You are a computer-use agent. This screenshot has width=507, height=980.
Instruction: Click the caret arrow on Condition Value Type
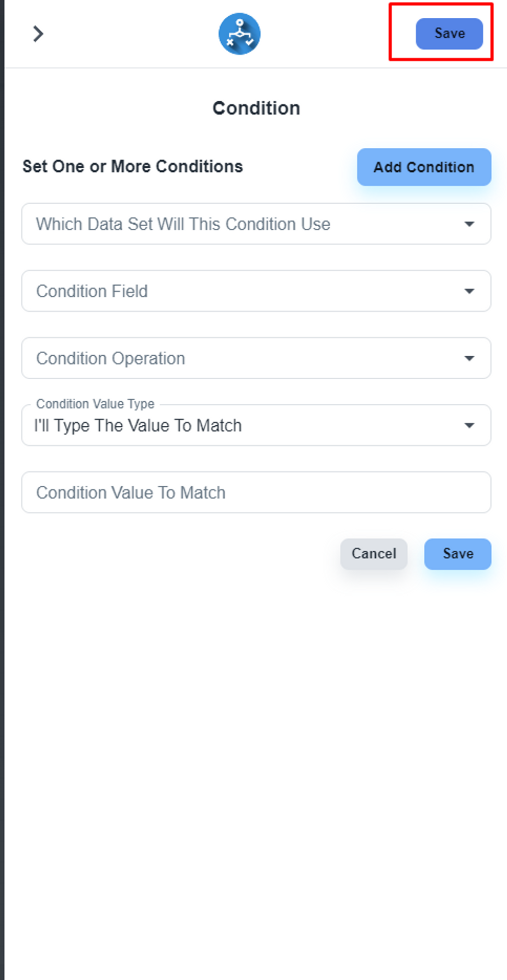click(x=469, y=426)
